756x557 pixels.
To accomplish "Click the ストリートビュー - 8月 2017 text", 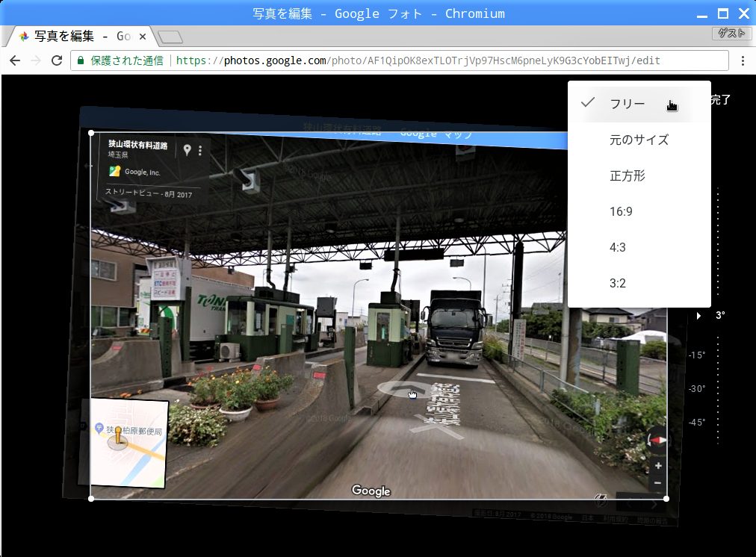I will [149, 193].
